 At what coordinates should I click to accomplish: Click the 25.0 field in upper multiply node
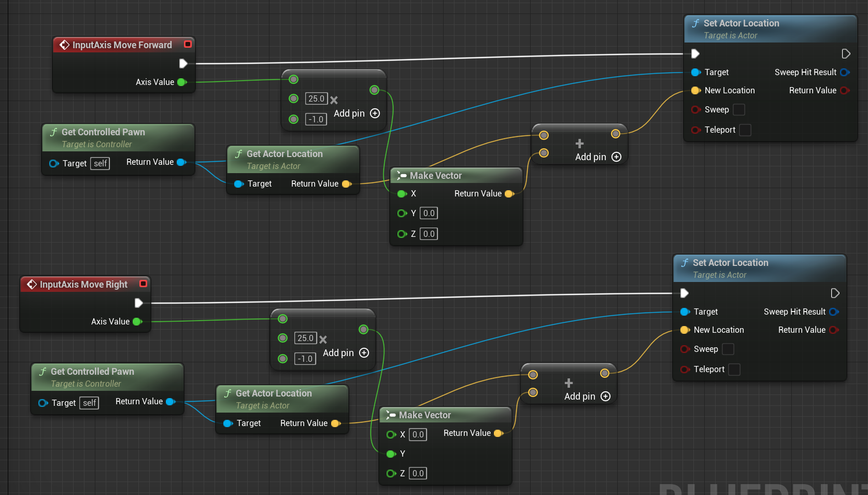tap(316, 98)
